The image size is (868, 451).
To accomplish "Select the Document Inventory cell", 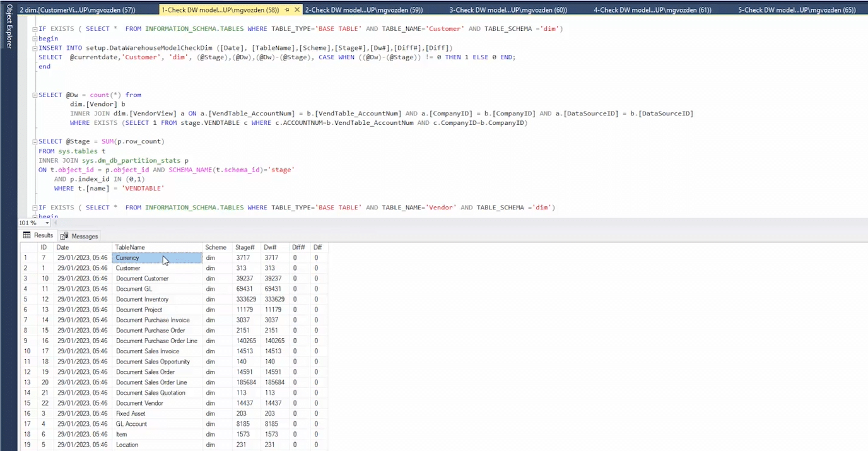I will coord(158,300).
